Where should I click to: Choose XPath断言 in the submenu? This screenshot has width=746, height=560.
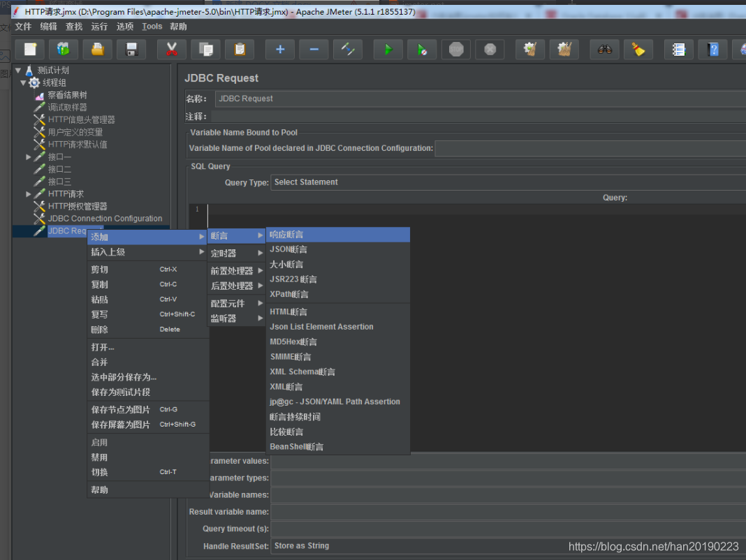tap(338, 295)
